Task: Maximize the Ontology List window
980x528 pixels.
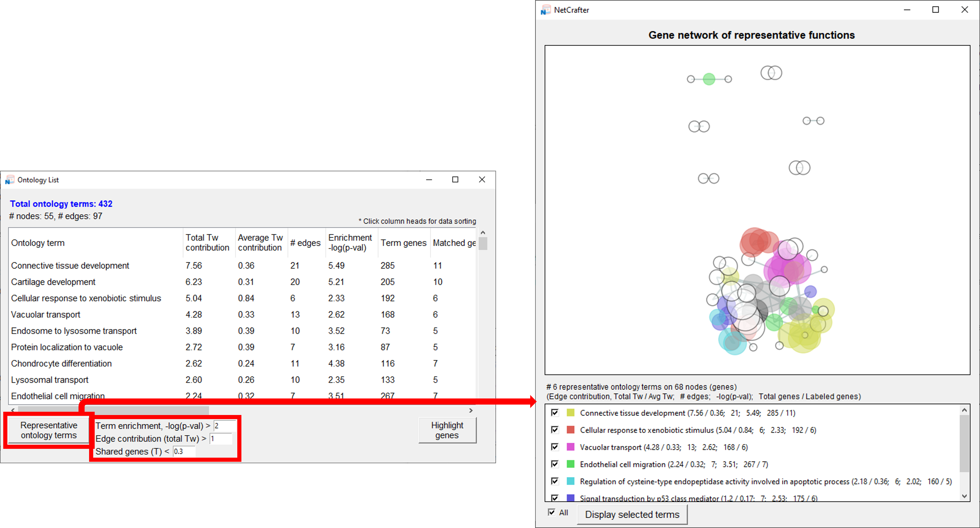Action: [455, 180]
